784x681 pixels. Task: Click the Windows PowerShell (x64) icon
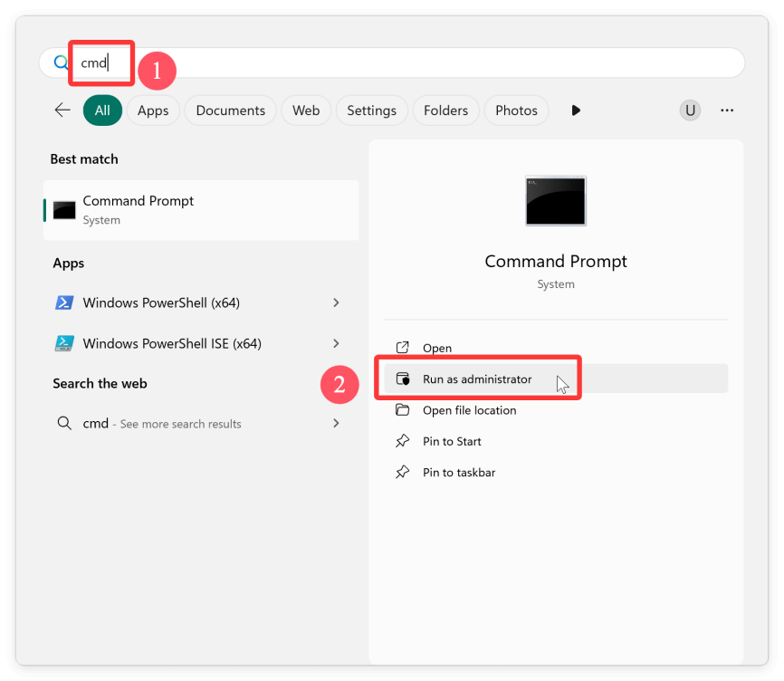[64, 302]
